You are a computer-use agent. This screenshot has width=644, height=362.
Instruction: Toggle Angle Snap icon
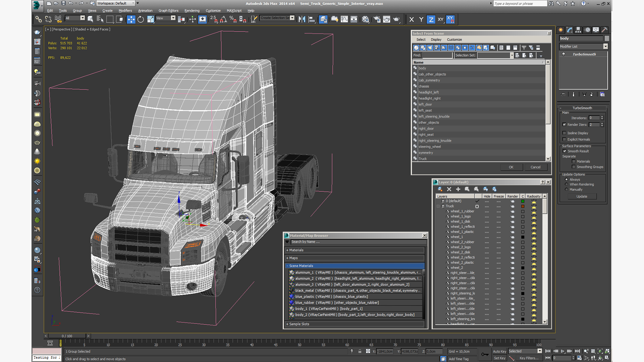coord(223,19)
